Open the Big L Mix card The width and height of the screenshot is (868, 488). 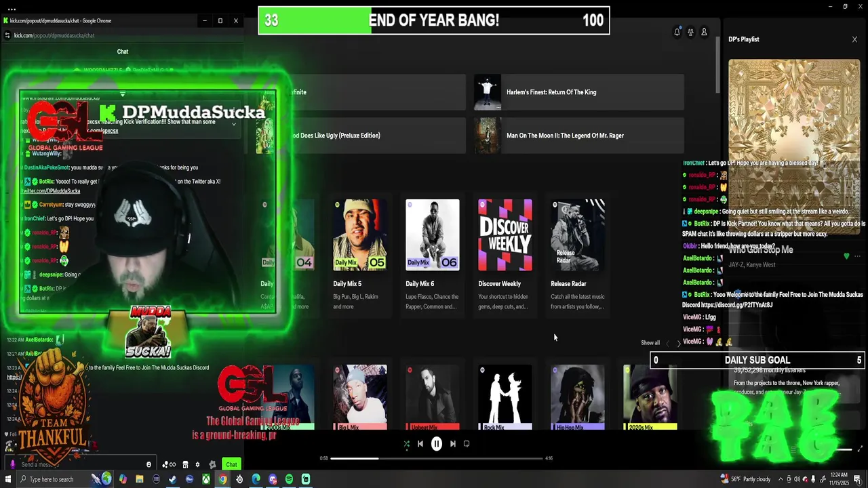(x=359, y=397)
